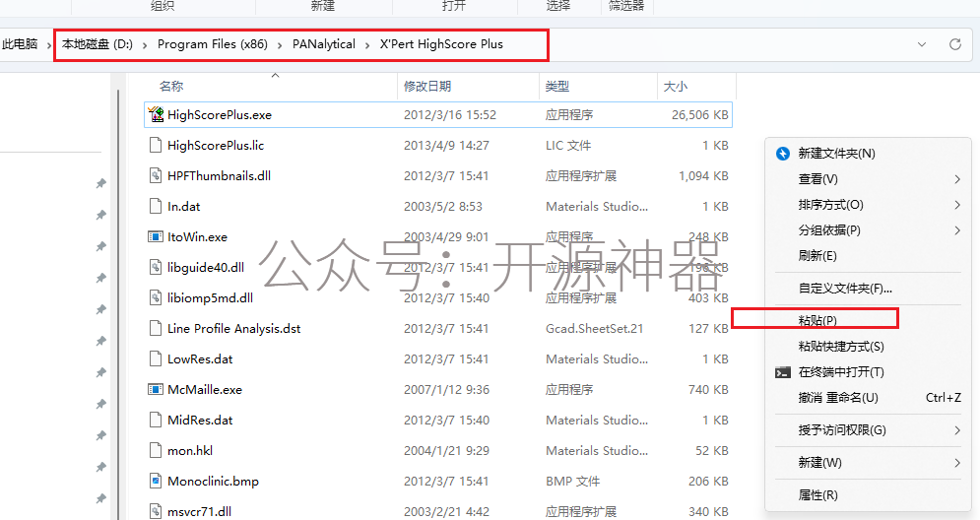Select the file name McMaille.exe
The height and width of the screenshot is (520, 980).
pos(205,390)
